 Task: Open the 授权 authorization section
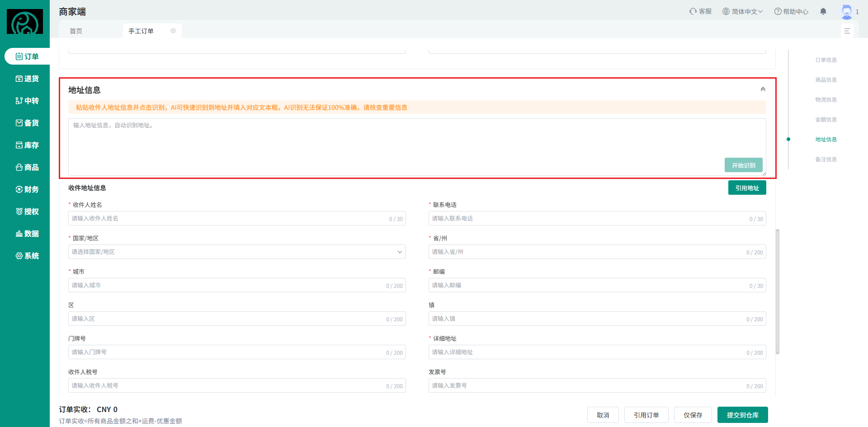(x=27, y=211)
